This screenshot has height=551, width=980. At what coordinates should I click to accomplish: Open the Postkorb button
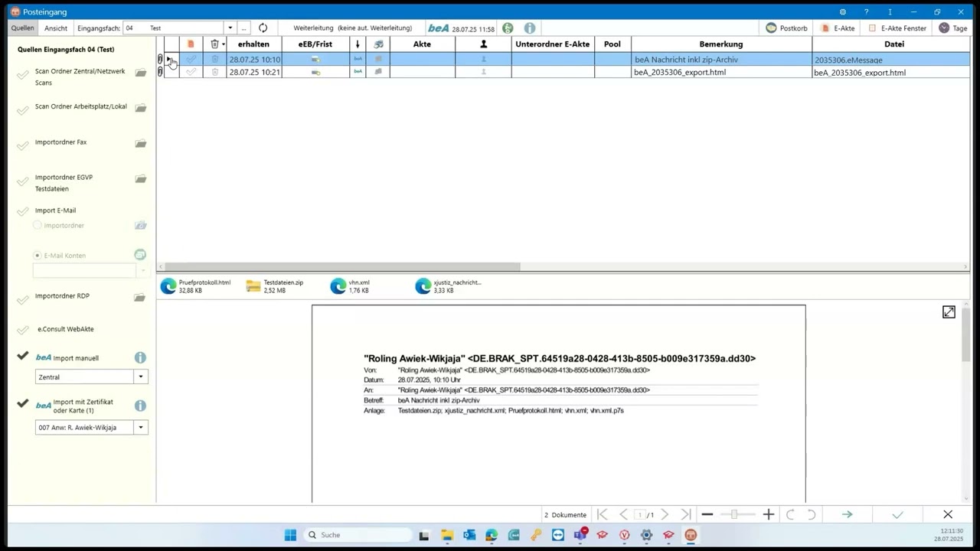click(787, 28)
